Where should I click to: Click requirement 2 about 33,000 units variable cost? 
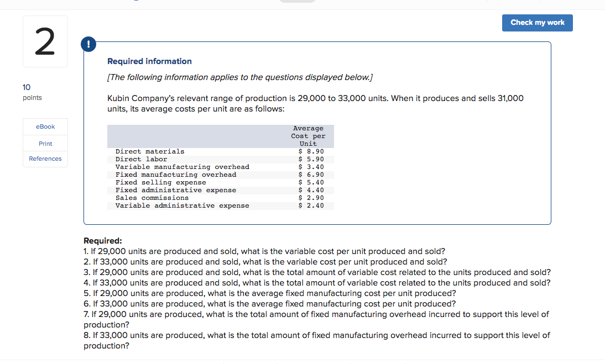pos(265,262)
